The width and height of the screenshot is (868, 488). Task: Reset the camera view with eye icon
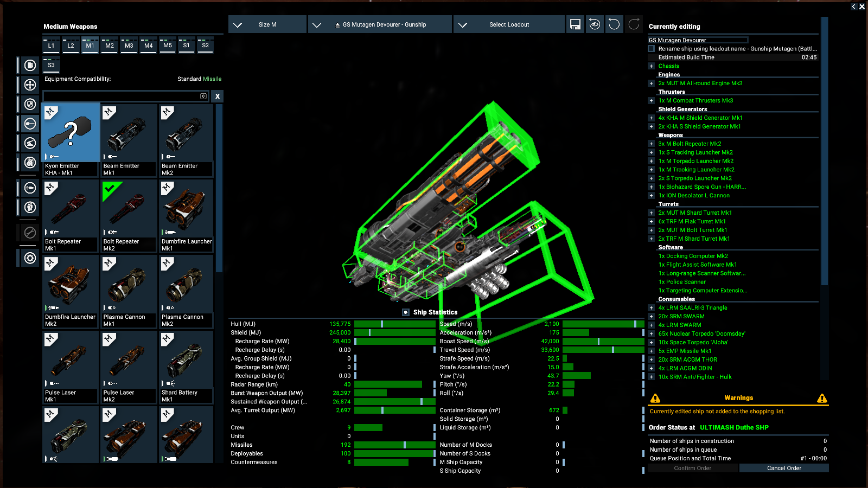595,24
